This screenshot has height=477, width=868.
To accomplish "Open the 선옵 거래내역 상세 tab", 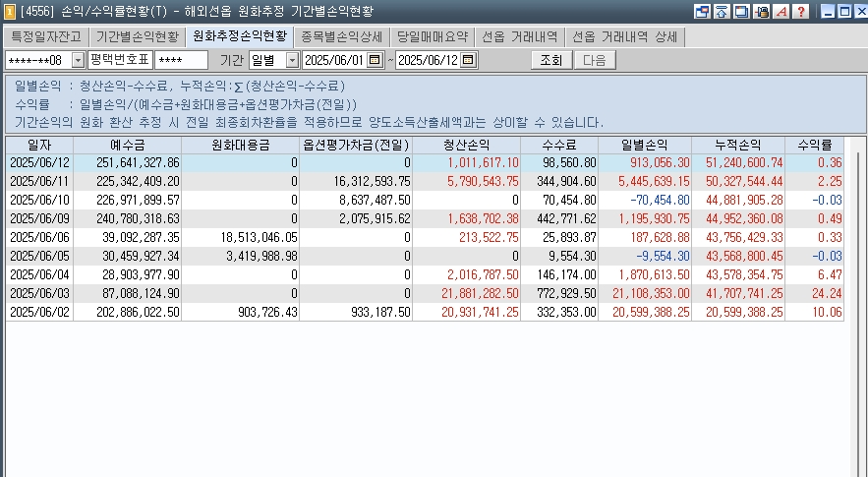I will tap(624, 37).
